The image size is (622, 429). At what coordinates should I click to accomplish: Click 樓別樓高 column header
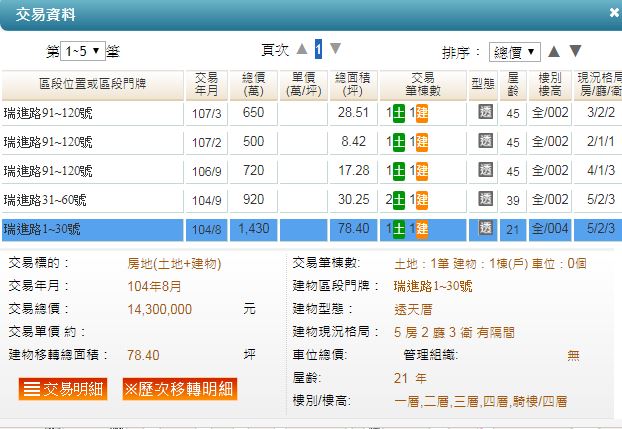[x=550, y=85]
